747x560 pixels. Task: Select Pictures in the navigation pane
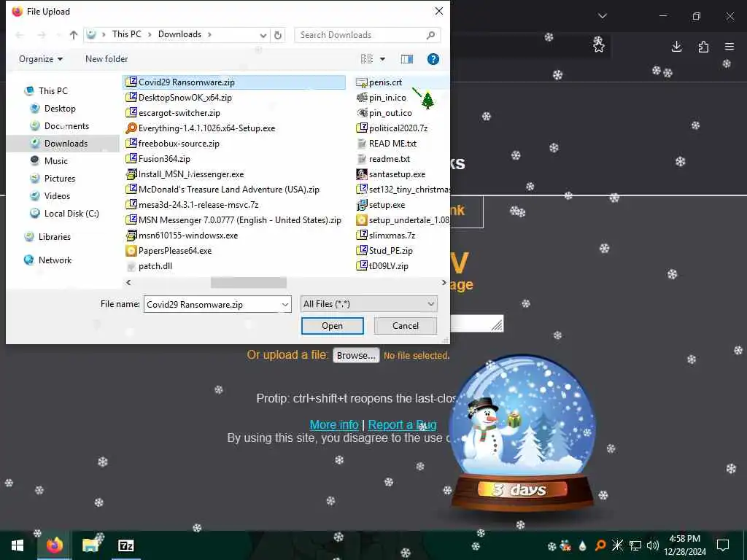(60, 179)
